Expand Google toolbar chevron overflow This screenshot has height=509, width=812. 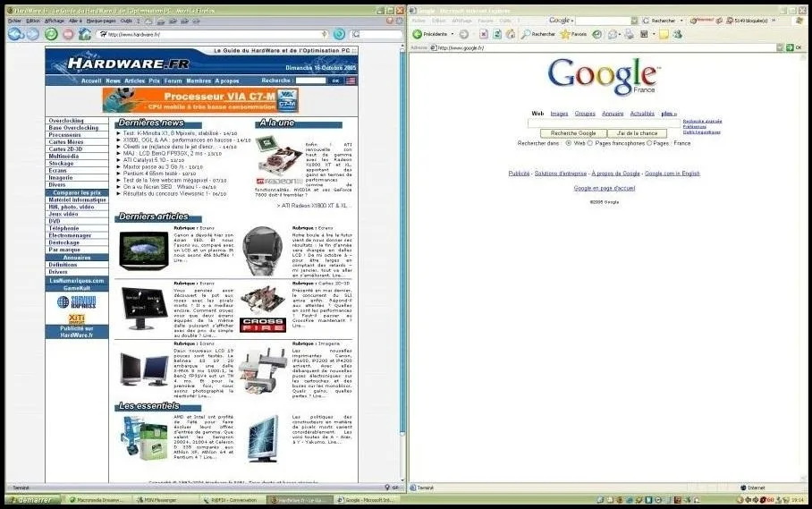tap(774, 21)
